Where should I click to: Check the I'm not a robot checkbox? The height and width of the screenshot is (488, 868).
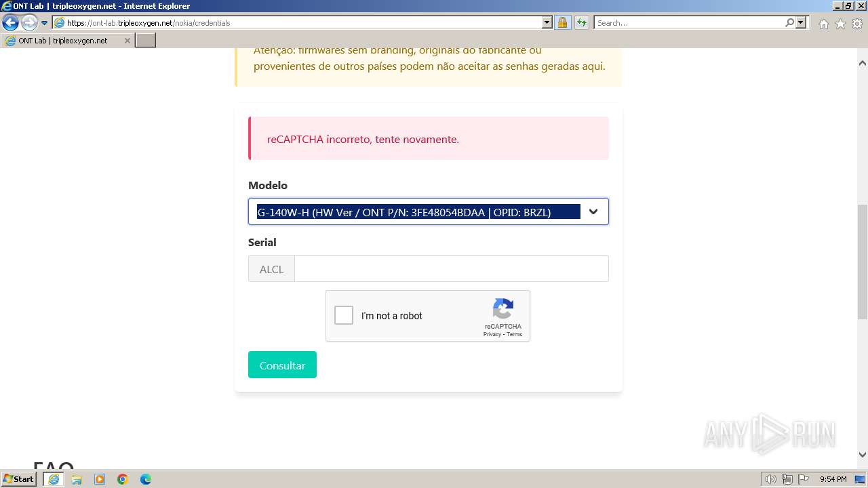tap(344, 315)
